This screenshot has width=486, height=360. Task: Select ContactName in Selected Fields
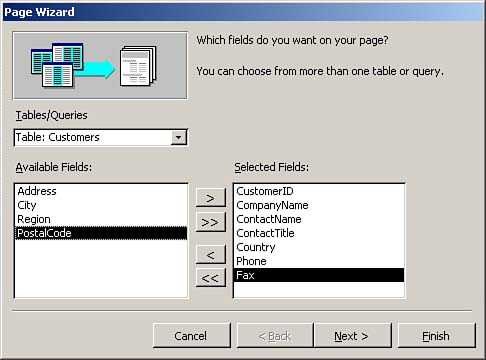click(x=319, y=219)
